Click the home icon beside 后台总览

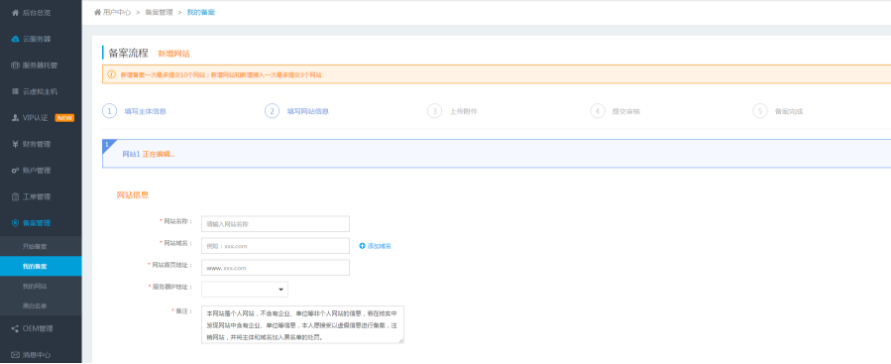coord(15,12)
